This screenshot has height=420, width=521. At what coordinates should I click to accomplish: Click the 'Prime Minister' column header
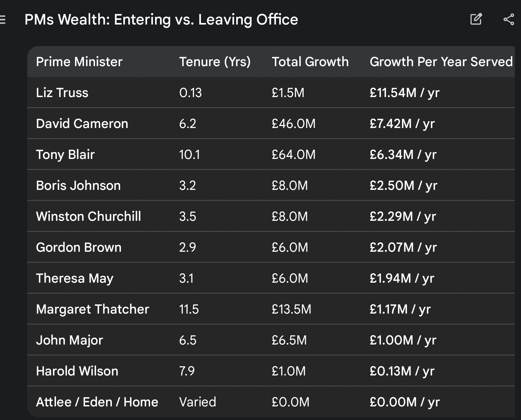(x=79, y=62)
